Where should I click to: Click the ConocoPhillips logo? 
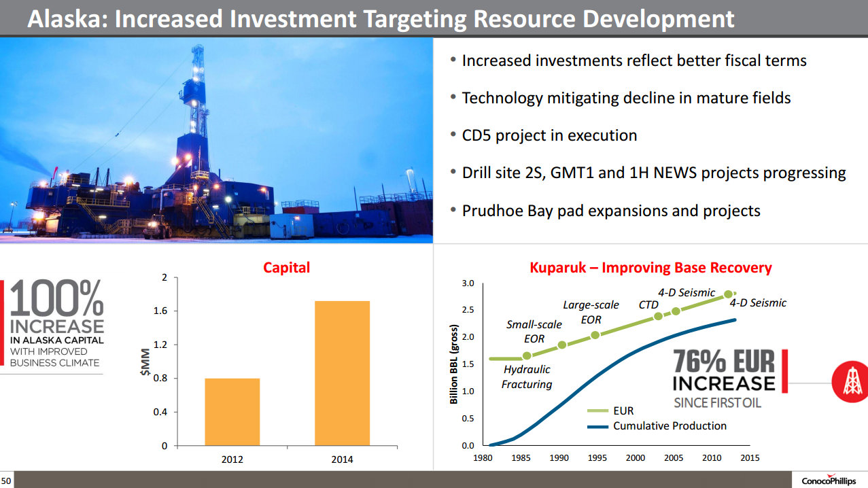point(829,481)
